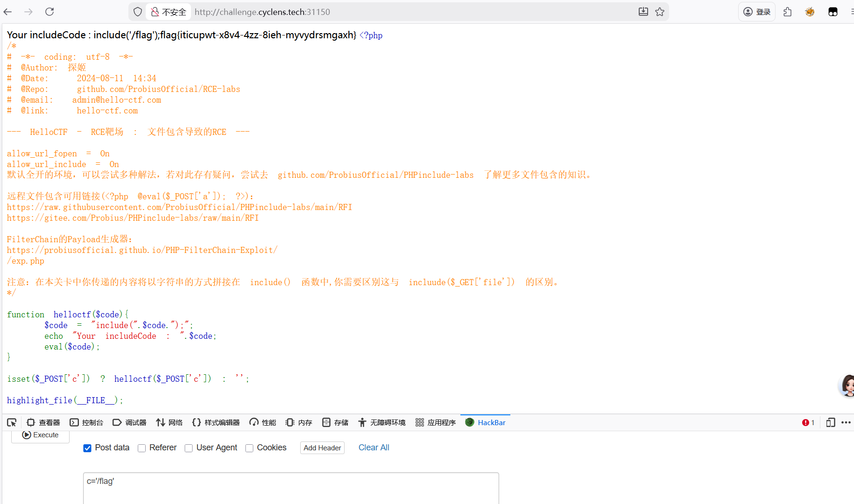Viewport: 854px width, 504px height.
Task: Reload the current page
Action: (49, 12)
